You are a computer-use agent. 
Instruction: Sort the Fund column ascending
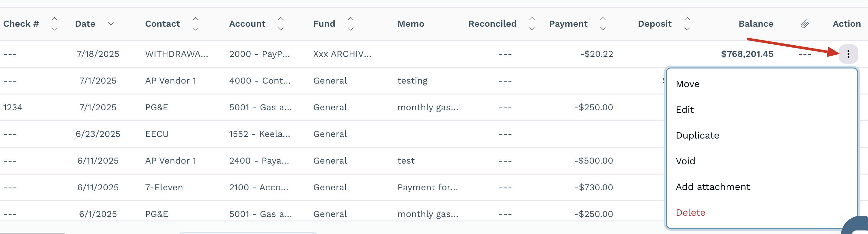pyautogui.click(x=351, y=19)
